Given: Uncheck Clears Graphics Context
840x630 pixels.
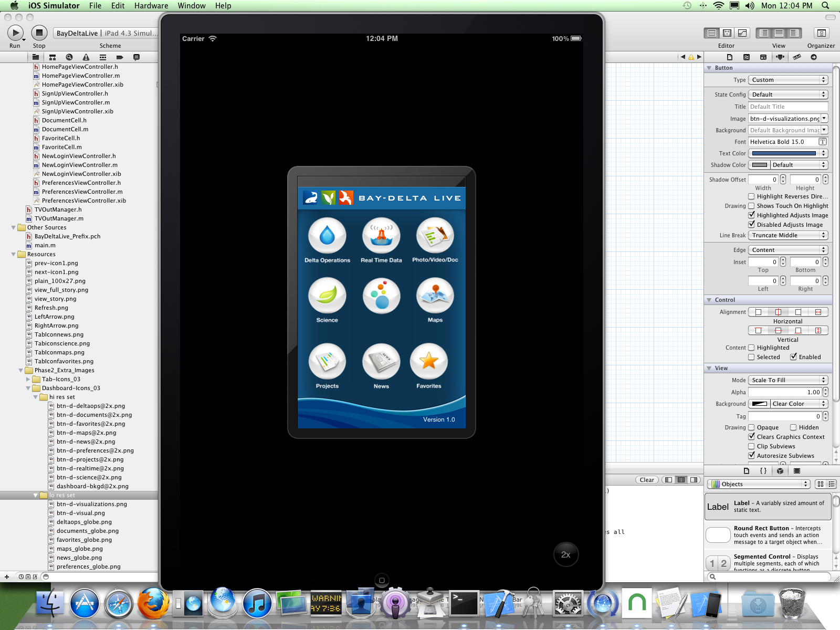Looking at the screenshot, I should pyautogui.click(x=751, y=437).
